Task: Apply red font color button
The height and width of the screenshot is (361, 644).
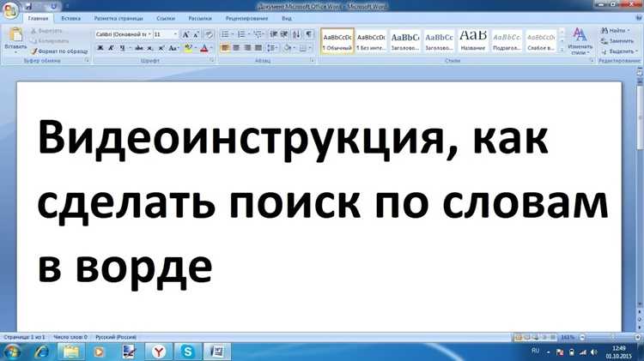Action: tap(204, 48)
